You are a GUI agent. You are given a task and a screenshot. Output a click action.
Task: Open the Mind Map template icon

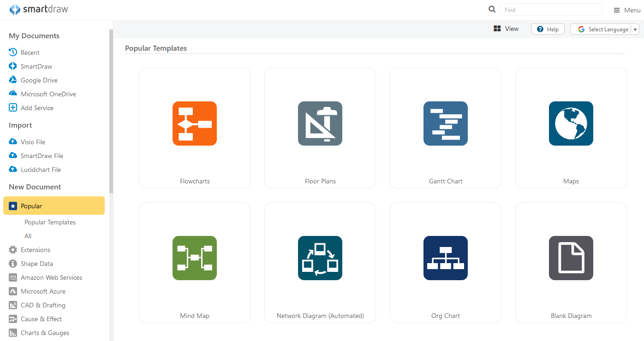click(194, 258)
